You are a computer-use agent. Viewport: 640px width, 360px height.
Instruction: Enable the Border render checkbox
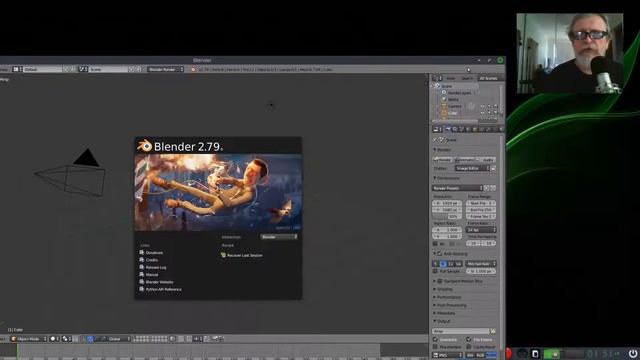coord(435,243)
